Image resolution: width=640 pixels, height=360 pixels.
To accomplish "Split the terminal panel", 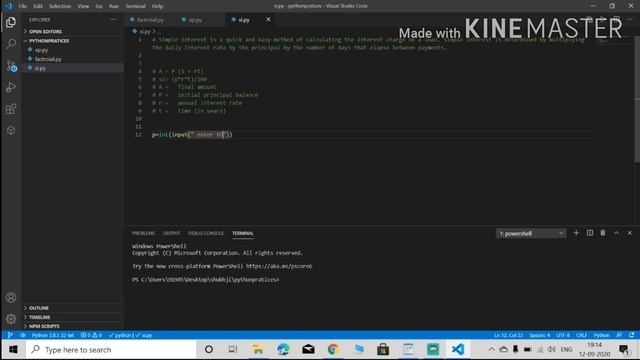I will [x=590, y=233].
